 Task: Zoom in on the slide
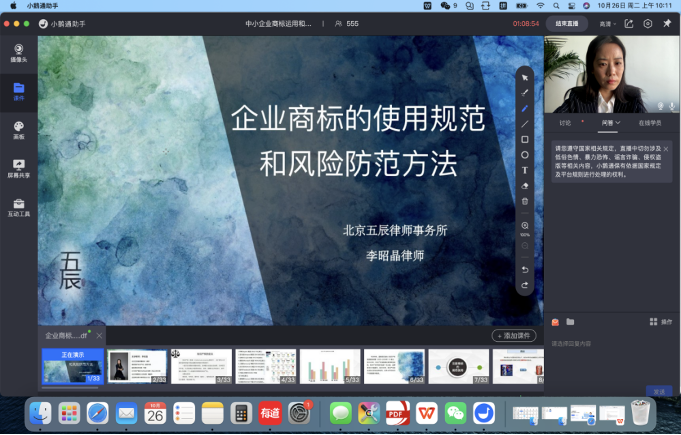pos(525,226)
